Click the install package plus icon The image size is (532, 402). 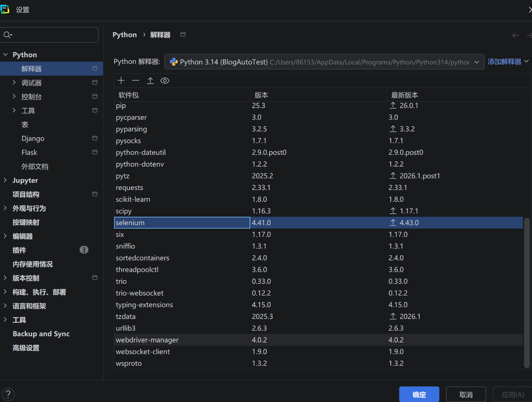pos(121,81)
